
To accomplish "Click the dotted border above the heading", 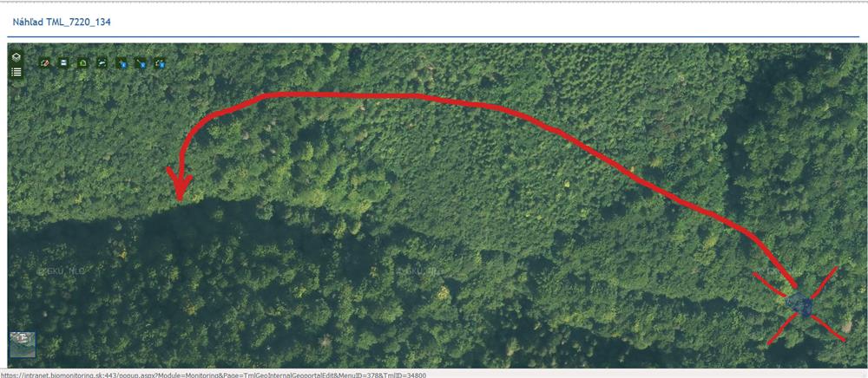I will pyautogui.click(x=434, y=2).
